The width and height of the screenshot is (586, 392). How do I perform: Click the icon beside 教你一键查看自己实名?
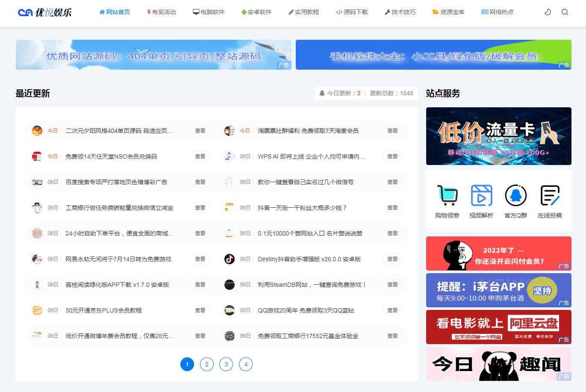[230, 182]
